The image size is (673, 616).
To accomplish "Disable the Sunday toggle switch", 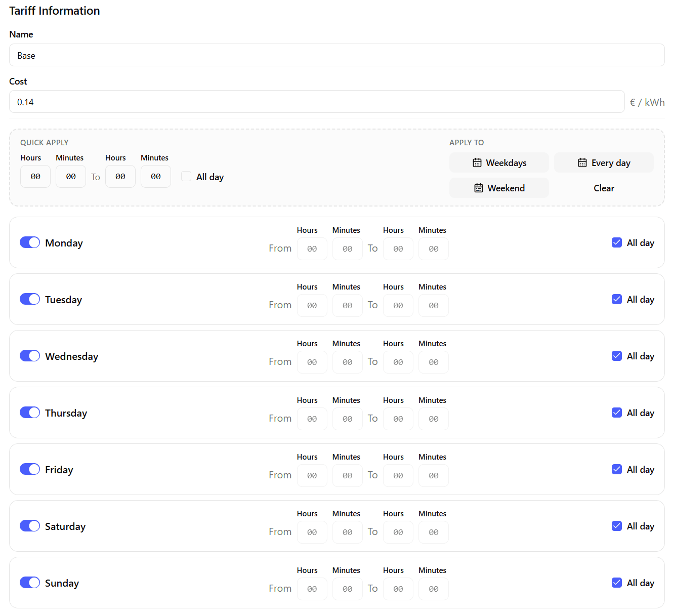I will click(29, 582).
